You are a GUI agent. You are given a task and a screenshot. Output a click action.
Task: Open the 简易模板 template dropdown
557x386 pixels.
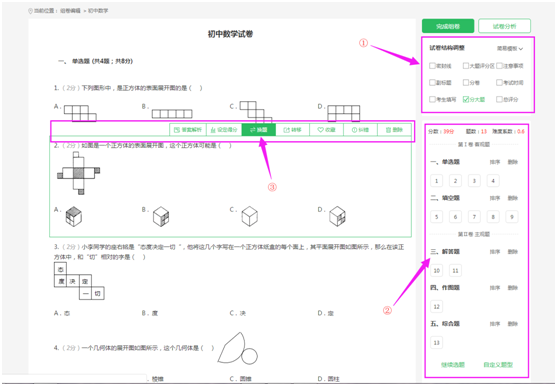pos(510,49)
